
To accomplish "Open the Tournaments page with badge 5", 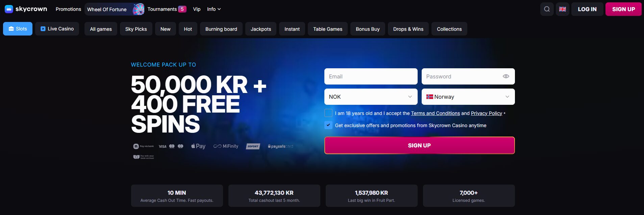I will point(167,9).
